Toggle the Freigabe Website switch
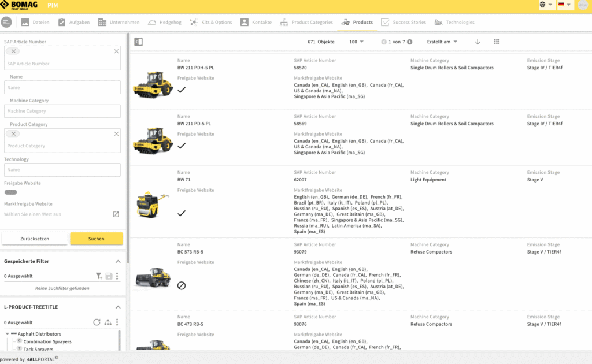The height and width of the screenshot is (364, 592). pos(10,192)
